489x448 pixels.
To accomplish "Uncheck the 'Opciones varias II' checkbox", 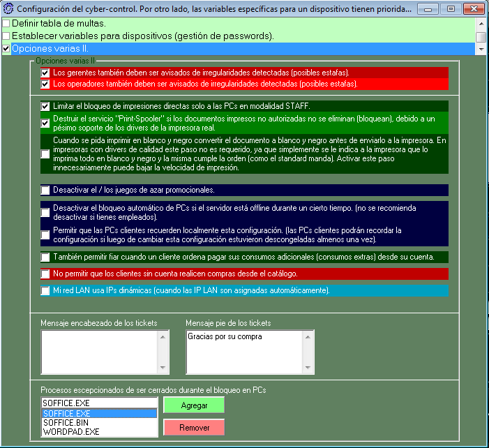I will (x=6, y=49).
